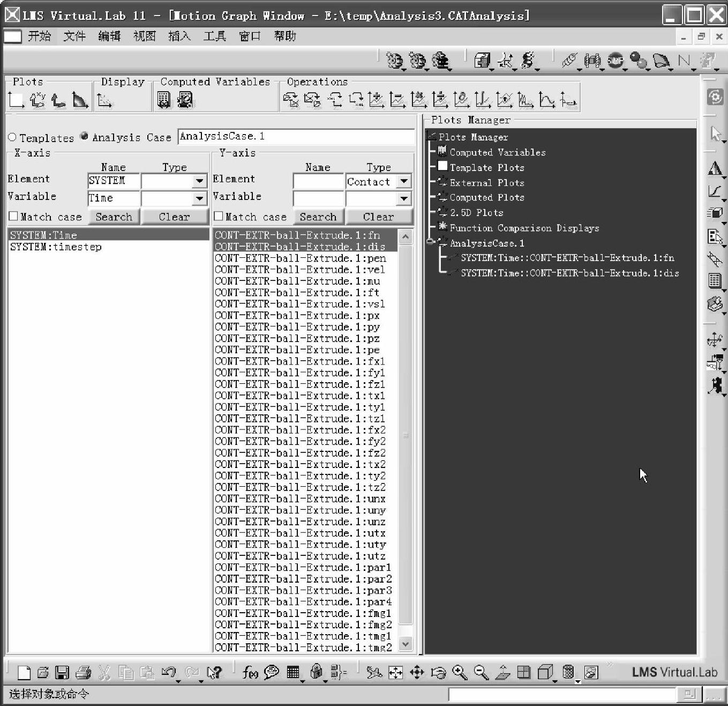Click the Undo icon
This screenshot has height=706, width=728.
tap(168, 672)
